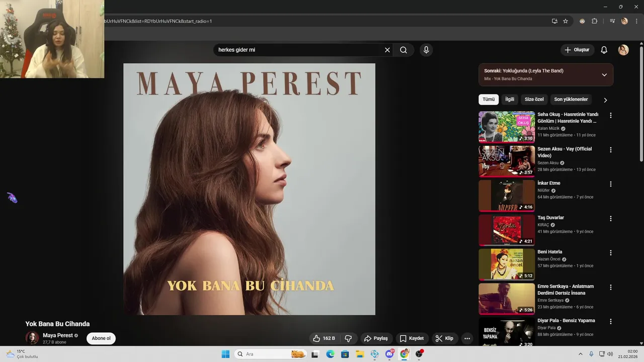
Task: Click the Windows taskbar search box Ara
Action: click(270, 354)
